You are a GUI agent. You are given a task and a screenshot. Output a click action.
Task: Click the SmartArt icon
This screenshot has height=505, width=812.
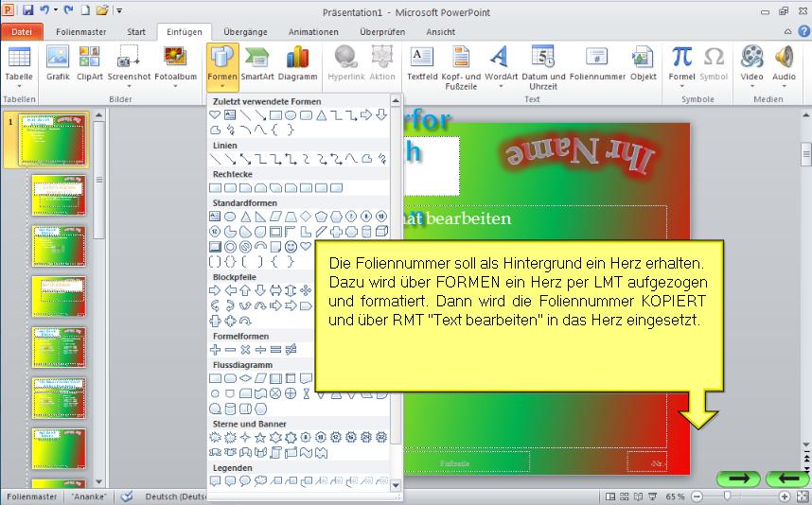point(256,64)
